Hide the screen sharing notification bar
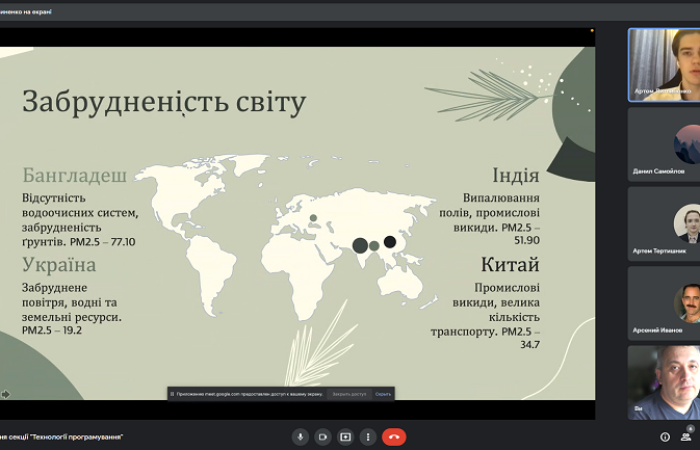 [x=383, y=394]
